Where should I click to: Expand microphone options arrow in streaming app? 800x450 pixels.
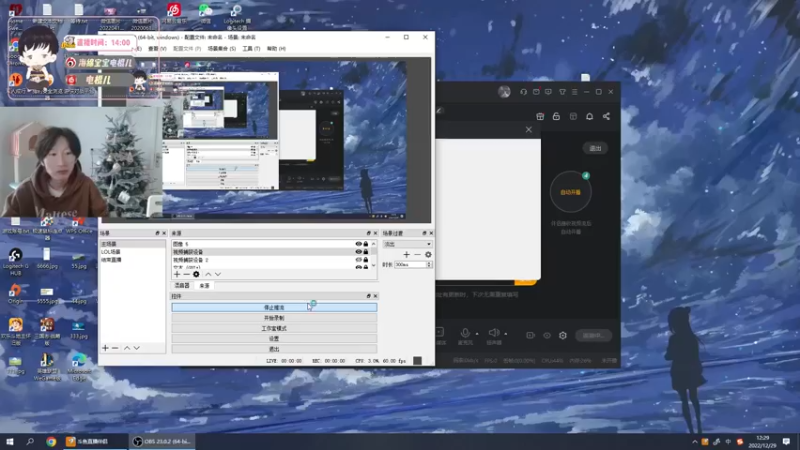pyautogui.click(x=477, y=334)
